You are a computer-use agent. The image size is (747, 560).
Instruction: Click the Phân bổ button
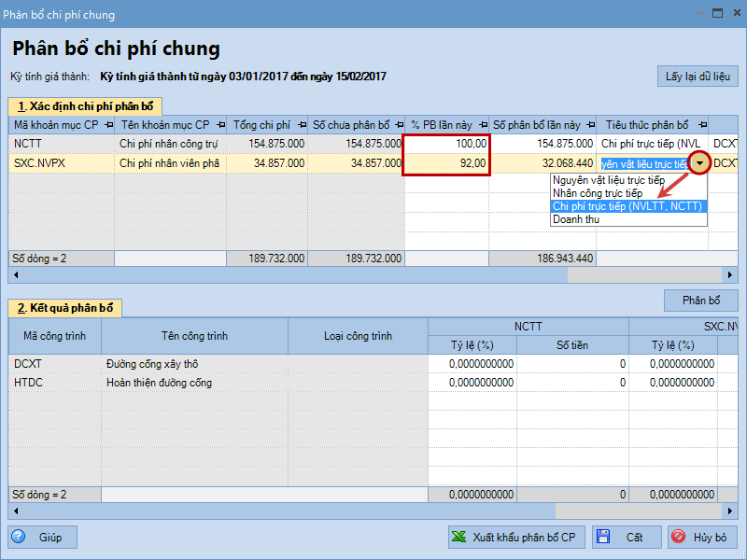(700, 301)
